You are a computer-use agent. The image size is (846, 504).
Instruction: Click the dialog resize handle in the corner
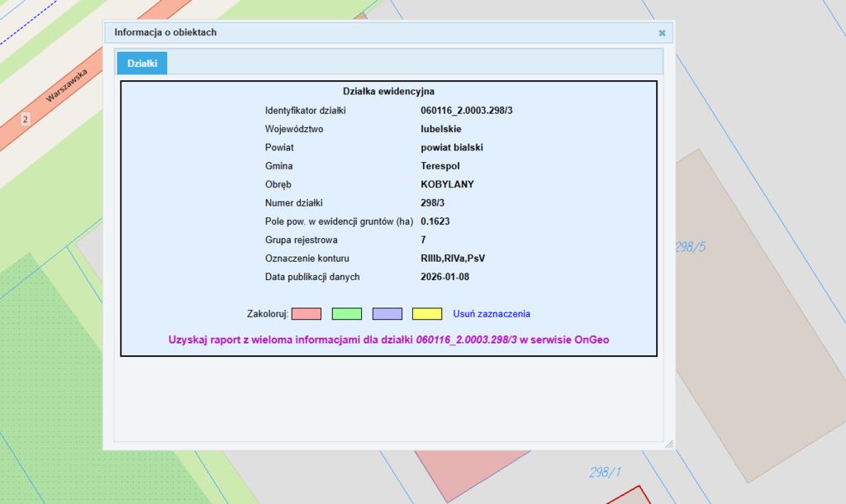(x=669, y=445)
